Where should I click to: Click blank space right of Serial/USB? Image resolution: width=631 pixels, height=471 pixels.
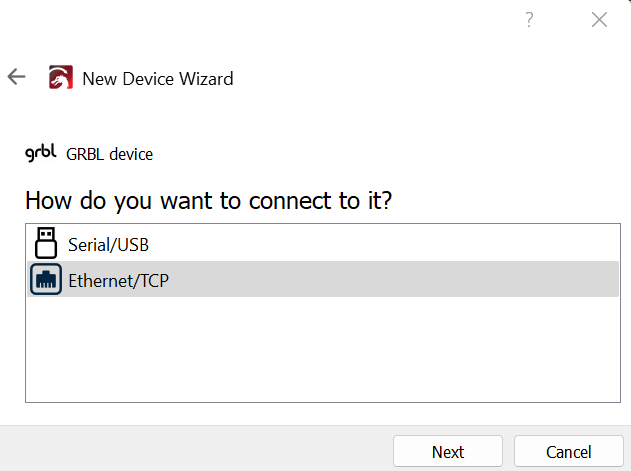[380, 244]
